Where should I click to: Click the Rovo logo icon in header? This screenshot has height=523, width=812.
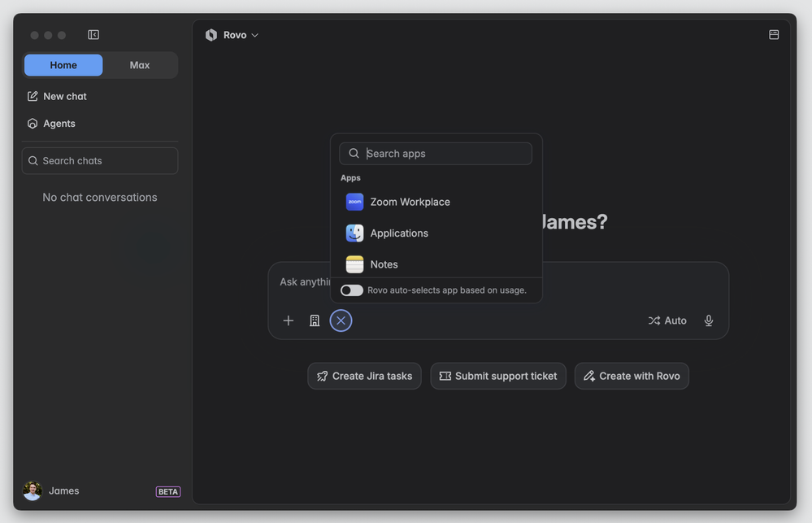tap(211, 35)
